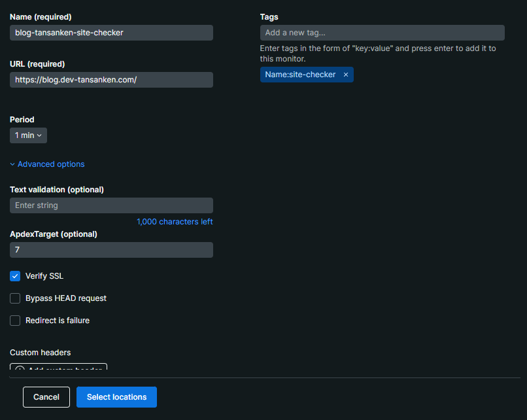Click the chevron icon beside Advanced options

pos(12,164)
